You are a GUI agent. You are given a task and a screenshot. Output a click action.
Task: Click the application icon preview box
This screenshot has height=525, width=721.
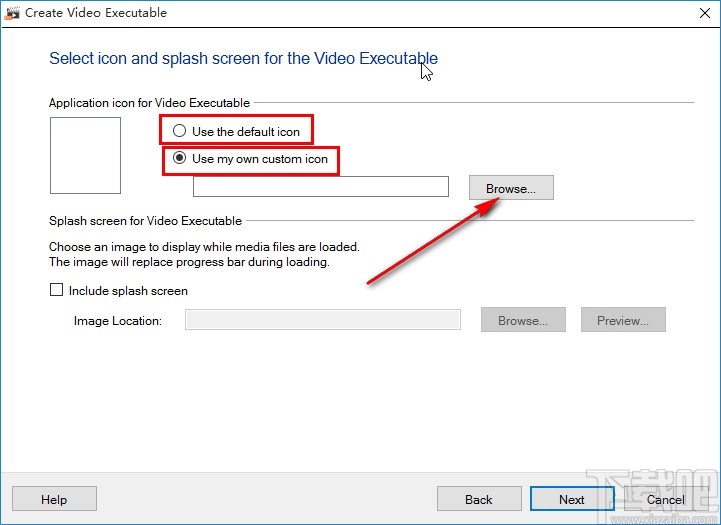(85, 155)
